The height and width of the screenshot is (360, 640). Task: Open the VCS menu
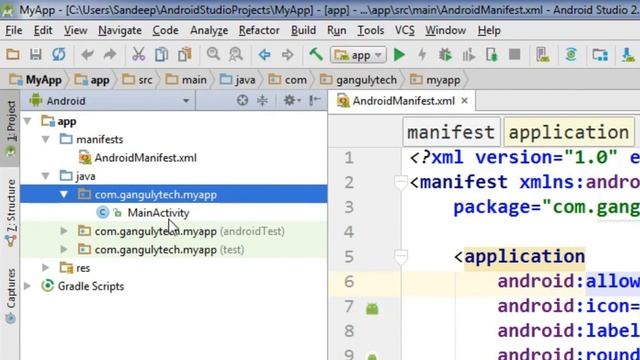[404, 31]
